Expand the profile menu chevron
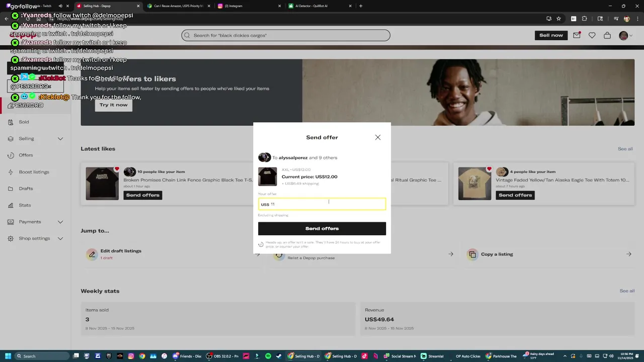 coord(631,36)
